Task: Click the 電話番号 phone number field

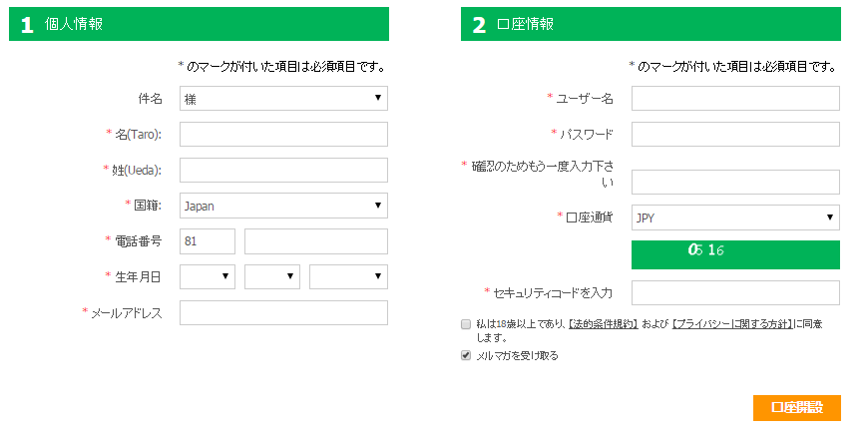Action: (x=316, y=241)
